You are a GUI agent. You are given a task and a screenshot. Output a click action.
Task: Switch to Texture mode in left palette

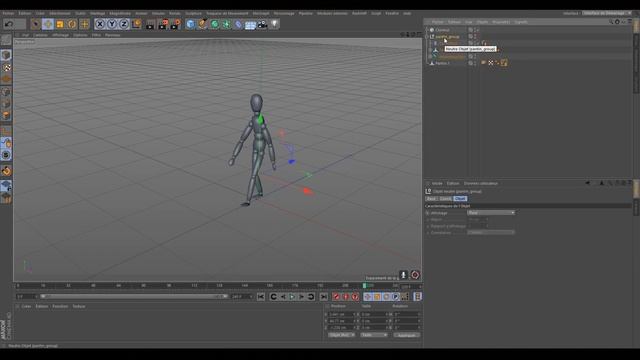coord(6,67)
